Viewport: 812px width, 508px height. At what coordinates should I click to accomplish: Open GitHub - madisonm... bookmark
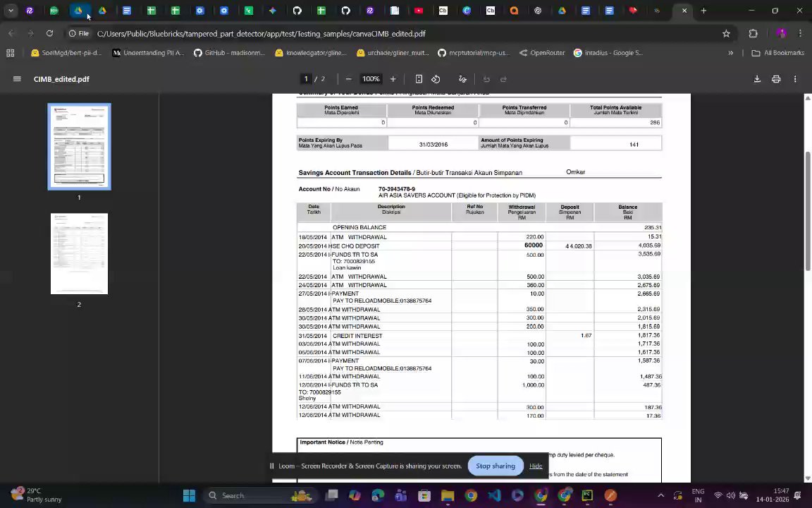pos(229,52)
